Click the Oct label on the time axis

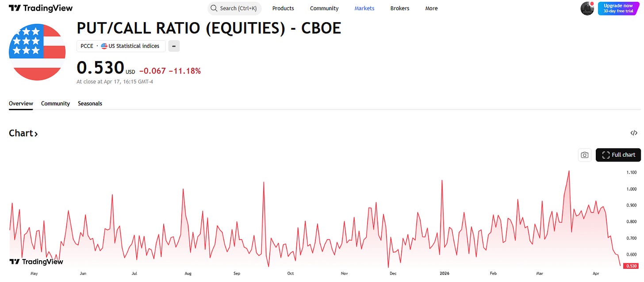(291, 274)
